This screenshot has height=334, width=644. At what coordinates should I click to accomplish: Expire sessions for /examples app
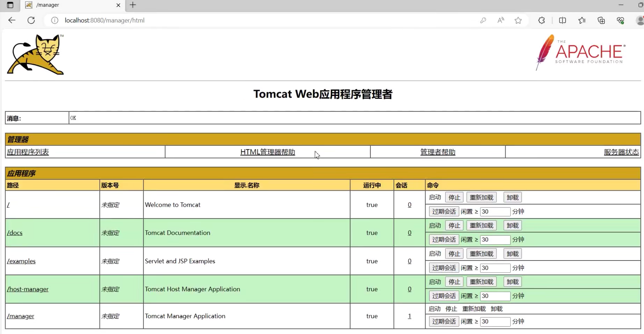click(x=444, y=268)
